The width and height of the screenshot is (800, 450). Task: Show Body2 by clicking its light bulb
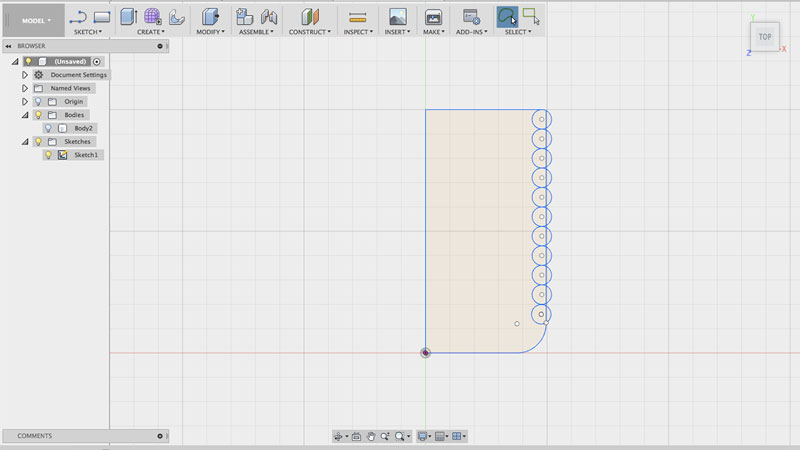[48, 128]
